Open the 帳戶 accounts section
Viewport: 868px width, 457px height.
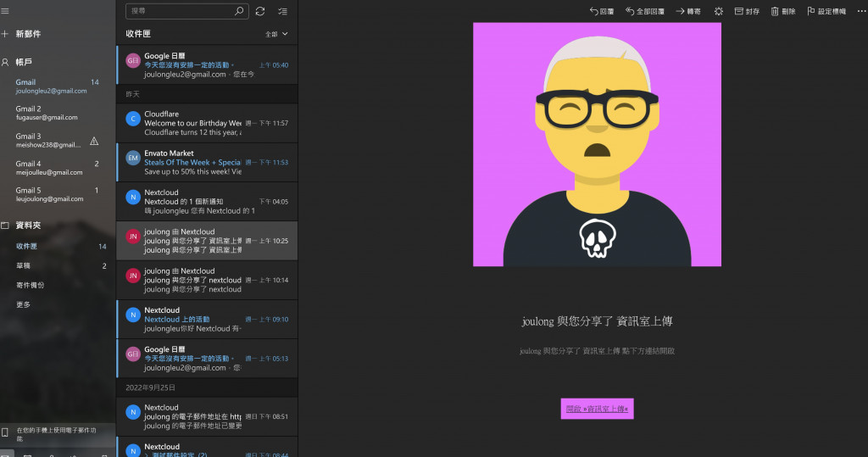click(x=23, y=62)
